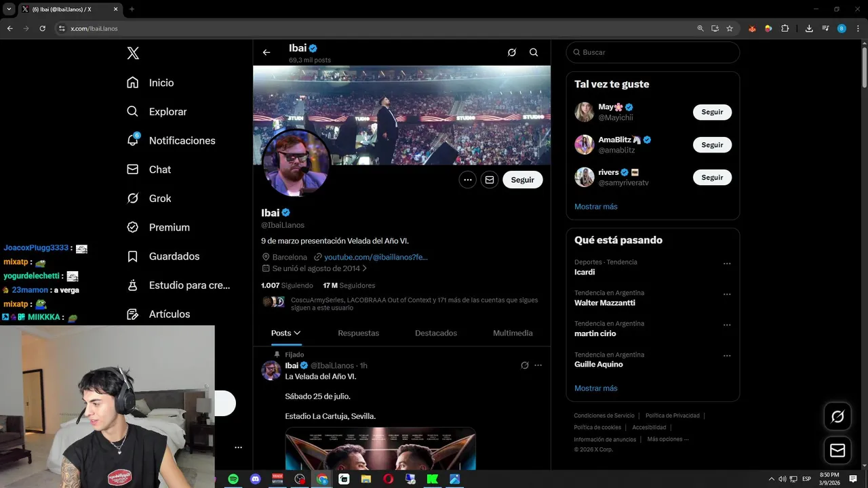Image resolution: width=868 pixels, height=488 pixels.
Task: Open the floating Grok button
Action: point(837,417)
